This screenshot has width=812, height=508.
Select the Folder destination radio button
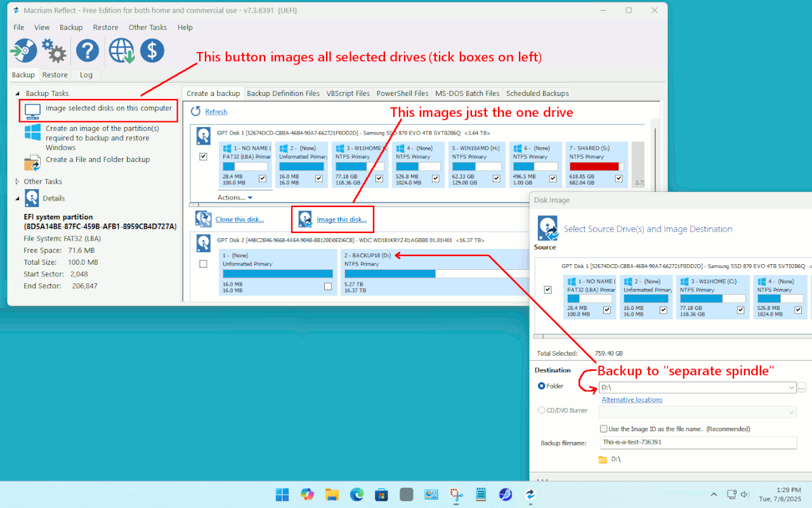[x=541, y=385]
